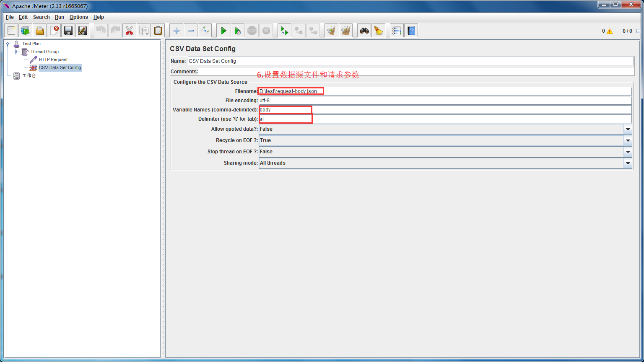Viewport: 644px width, 362px height.
Task: Open Sharing mode dropdown
Action: [628, 163]
